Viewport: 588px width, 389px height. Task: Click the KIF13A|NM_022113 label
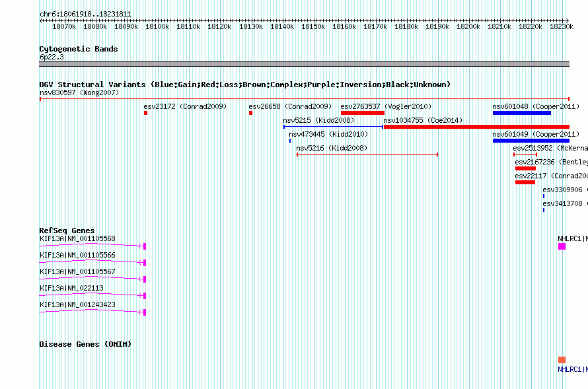point(71,288)
